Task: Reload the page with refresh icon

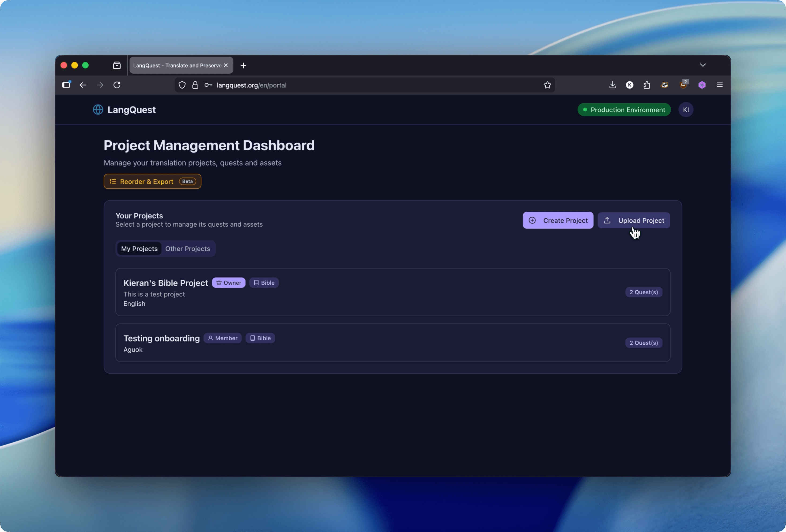Action: (x=117, y=85)
